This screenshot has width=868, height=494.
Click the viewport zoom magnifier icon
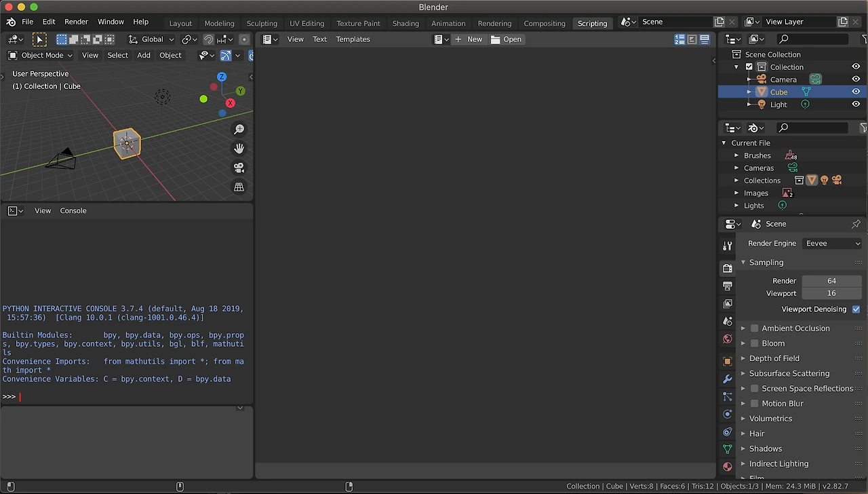pyautogui.click(x=239, y=129)
